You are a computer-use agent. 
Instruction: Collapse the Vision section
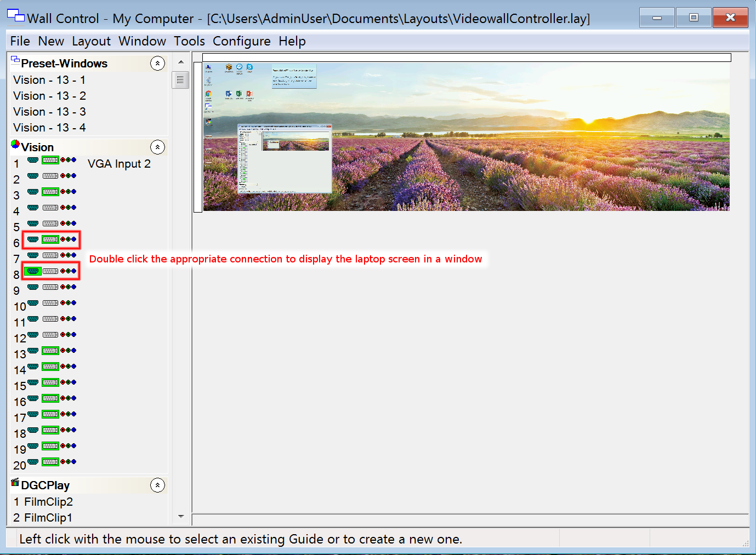pos(158,147)
